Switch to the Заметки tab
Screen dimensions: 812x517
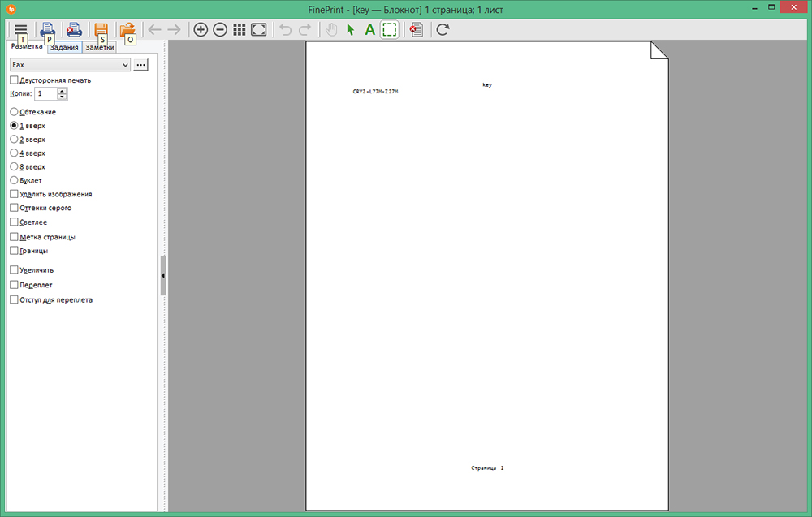click(99, 48)
